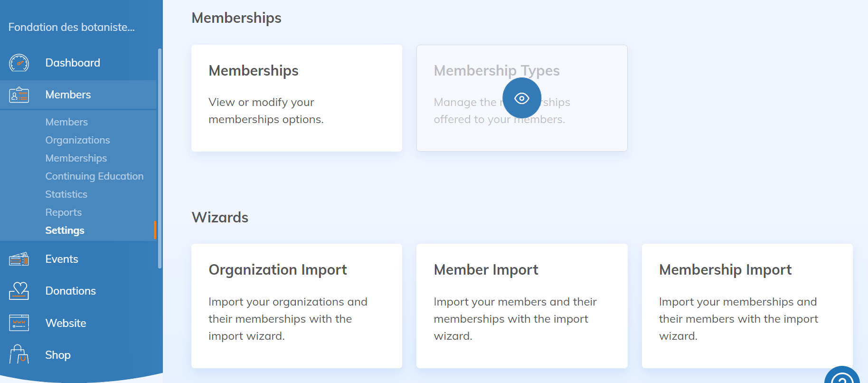Screen dimensions: 868x383
Task: Open the Member Import wizard card
Action: [521, 306]
